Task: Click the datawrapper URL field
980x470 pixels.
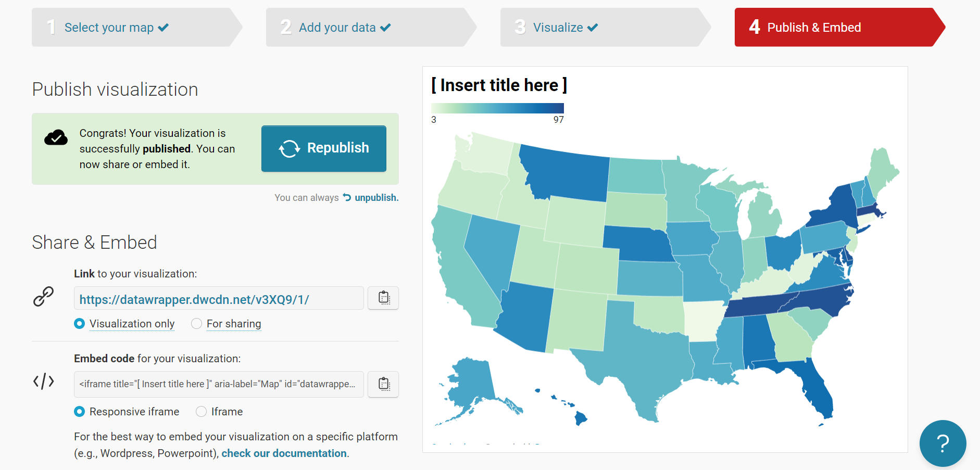Action: click(219, 299)
